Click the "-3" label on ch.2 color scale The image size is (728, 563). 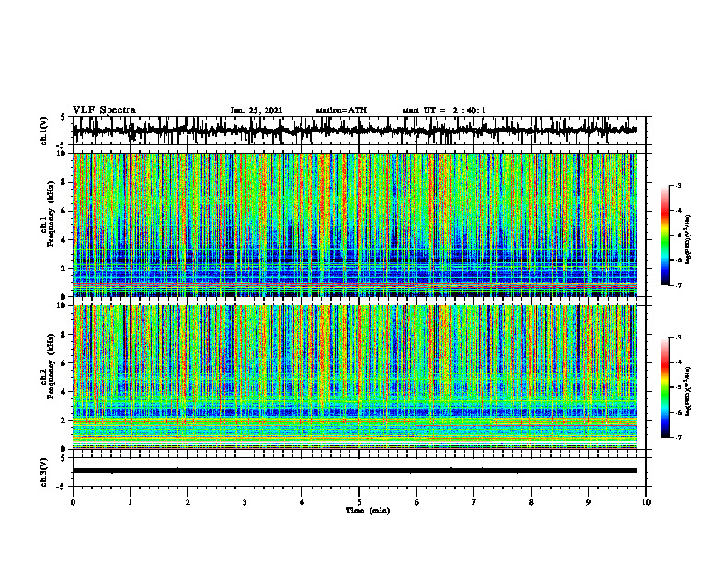678,338
